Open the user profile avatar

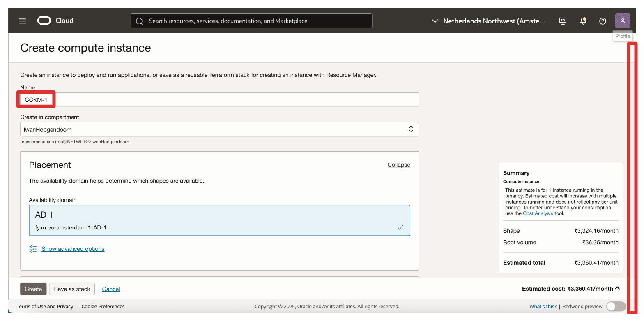click(x=622, y=21)
